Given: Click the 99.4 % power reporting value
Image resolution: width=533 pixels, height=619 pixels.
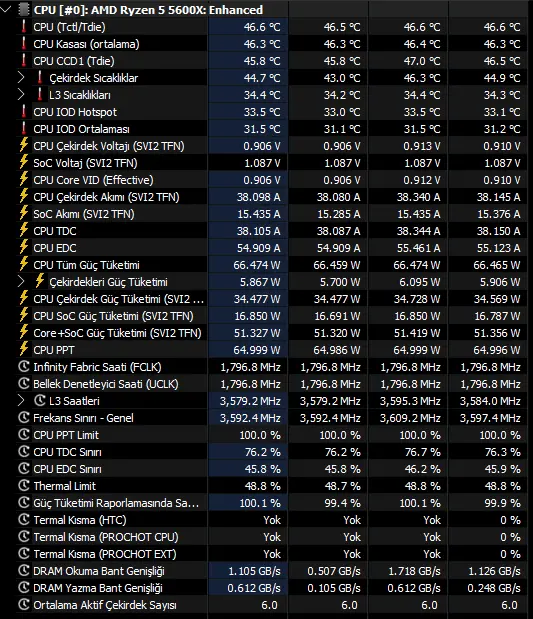Looking at the screenshot, I should [x=342, y=503].
